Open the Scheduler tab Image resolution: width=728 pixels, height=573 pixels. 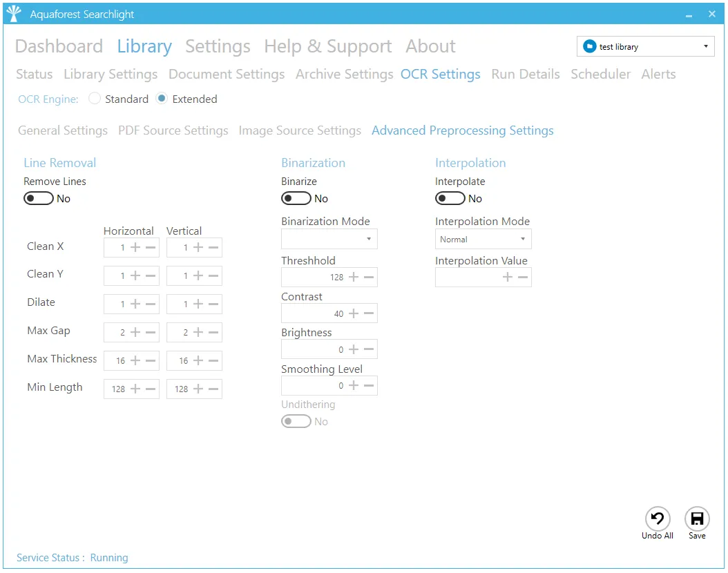click(x=600, y=74)
